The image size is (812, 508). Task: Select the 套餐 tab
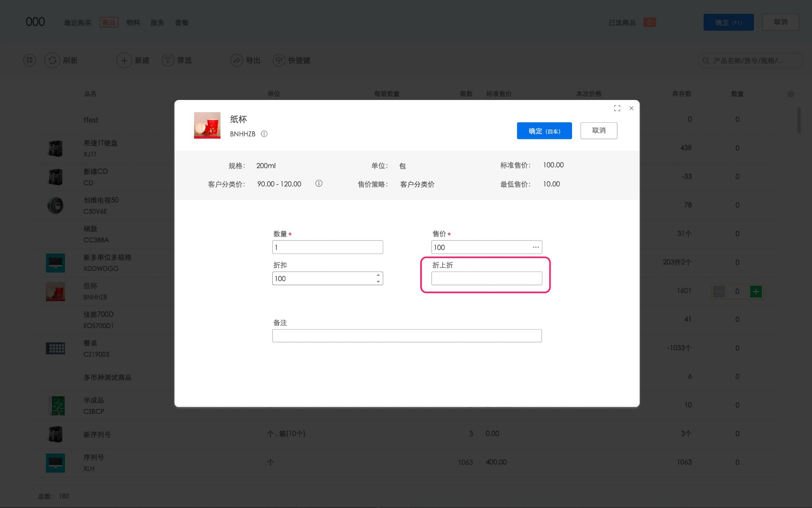(x=181, y=22)
